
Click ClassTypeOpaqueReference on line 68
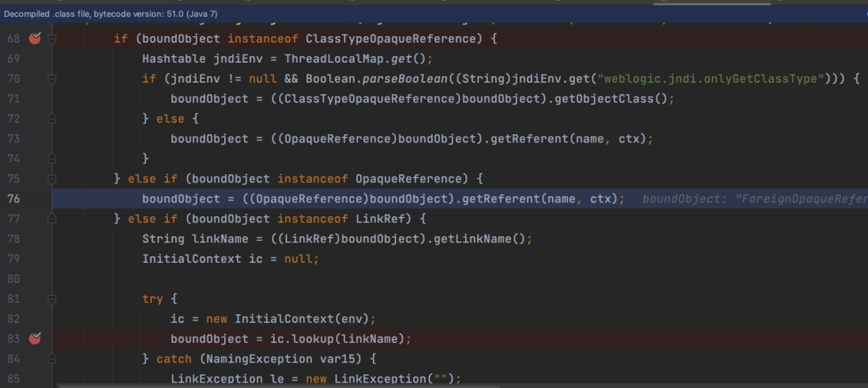tap(391, 39)
